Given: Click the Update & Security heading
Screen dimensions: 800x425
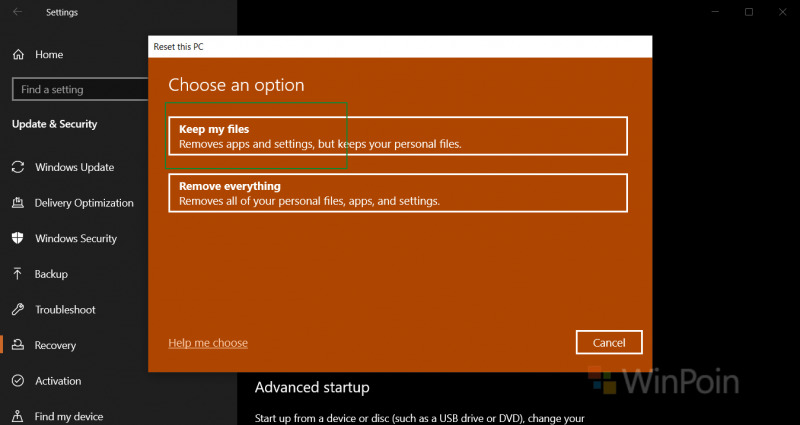Looking at the screenshot, I should pyautogui.click(x=55, y=124).
